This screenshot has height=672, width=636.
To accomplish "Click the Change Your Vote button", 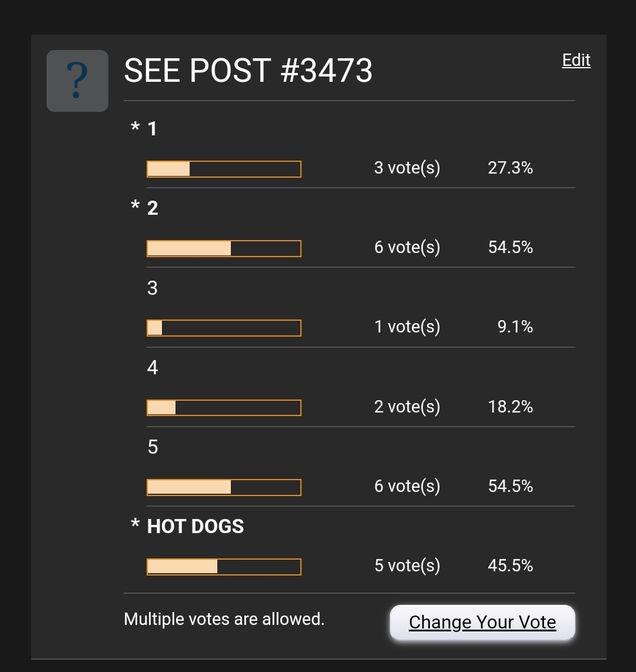I will [x=482, y=623].
